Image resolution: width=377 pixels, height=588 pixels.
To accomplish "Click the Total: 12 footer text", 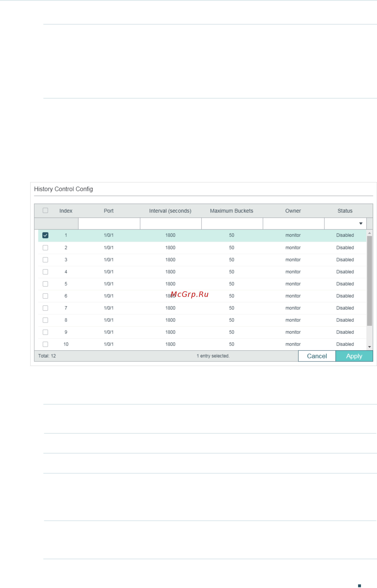I will 47,356.
